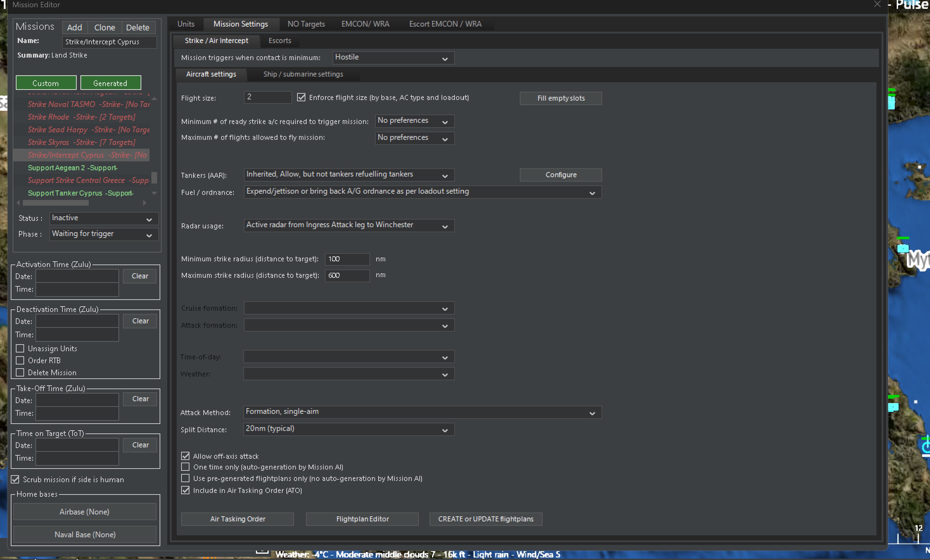Image resolution: width=930 pixels, height=560 pixels.
Task: Click mission list left scroll arrow
Action: tap(18, 203)
